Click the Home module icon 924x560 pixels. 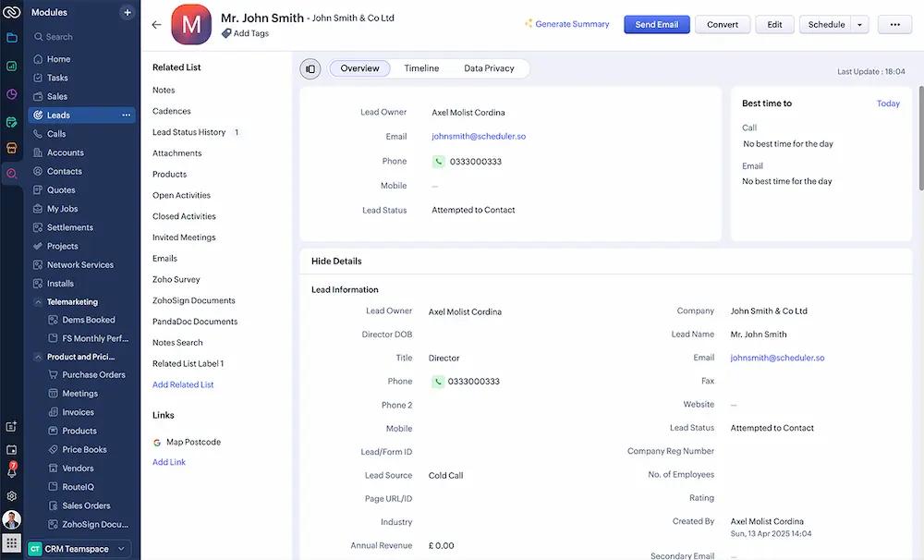(38, 59)
